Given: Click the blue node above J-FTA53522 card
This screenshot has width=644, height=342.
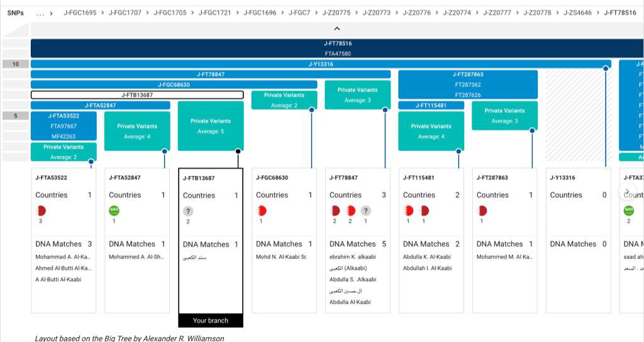Looking at the screenshot, I should 91,162.
